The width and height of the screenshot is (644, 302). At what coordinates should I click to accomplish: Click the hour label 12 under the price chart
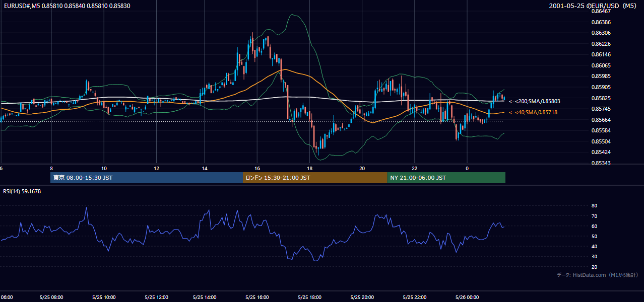click(x=156, y=168)
